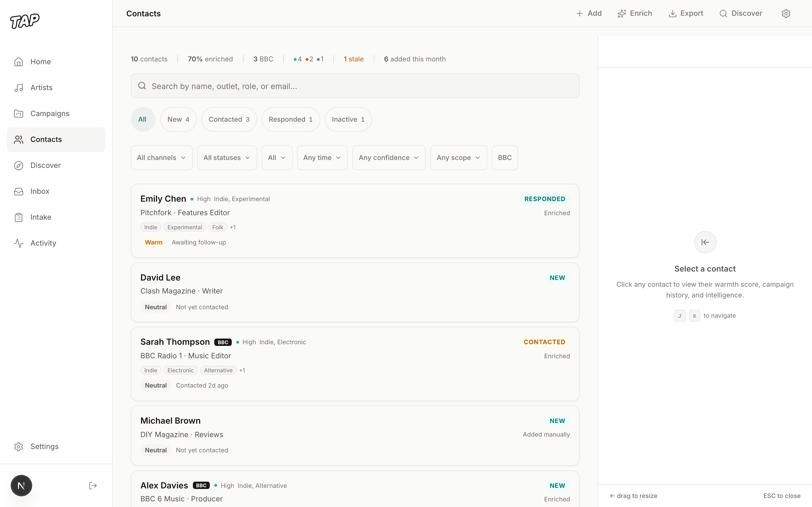The height and width of the screenshot is (507, 812).
Task: Open the Any scope selector
Action: [x=458, y=157]
